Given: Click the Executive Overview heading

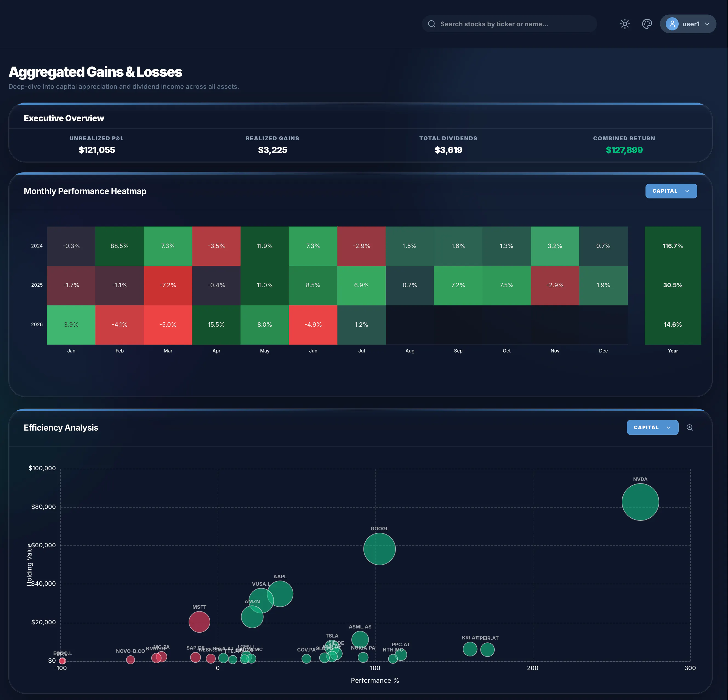Looking at the screenshot, I should coord(64,118).
